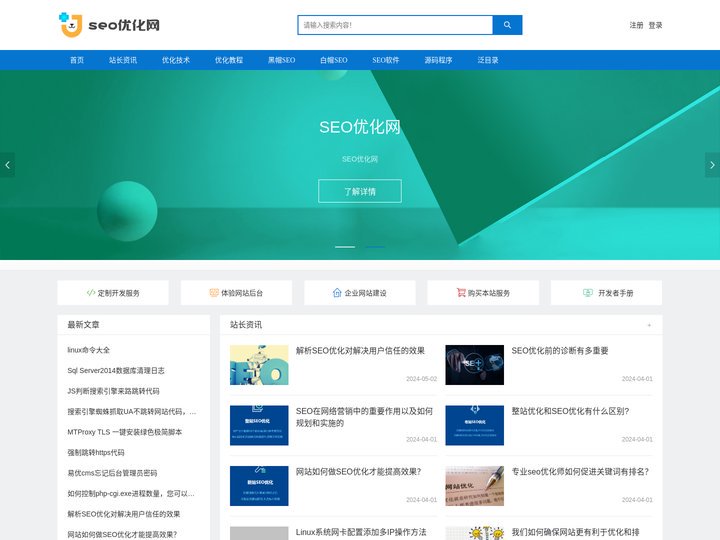Image resolution: width=720 pixels, height=540 pixels.
Task: Open title 专业seo优化师如何促进关键词有排名?
Action: click(x=580, y=472)
